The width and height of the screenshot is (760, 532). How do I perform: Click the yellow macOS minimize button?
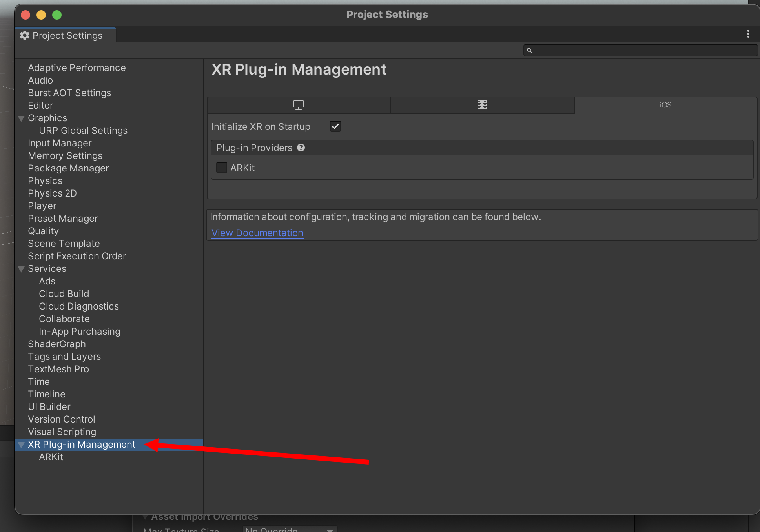(41, 15)
